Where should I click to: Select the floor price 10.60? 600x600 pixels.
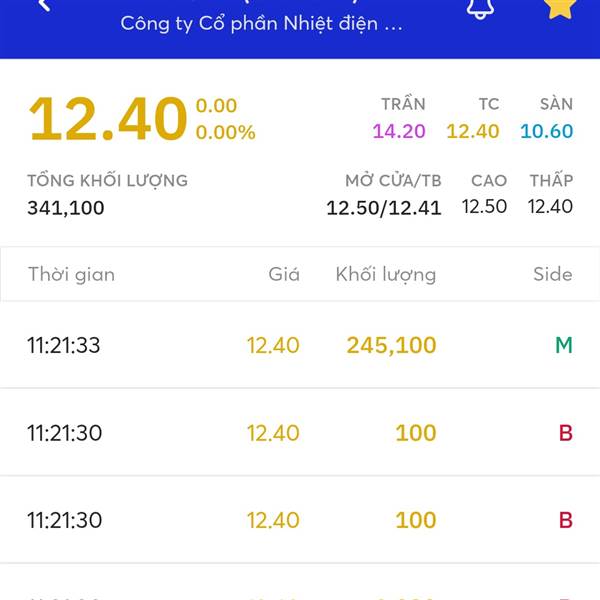pos(546,131)
